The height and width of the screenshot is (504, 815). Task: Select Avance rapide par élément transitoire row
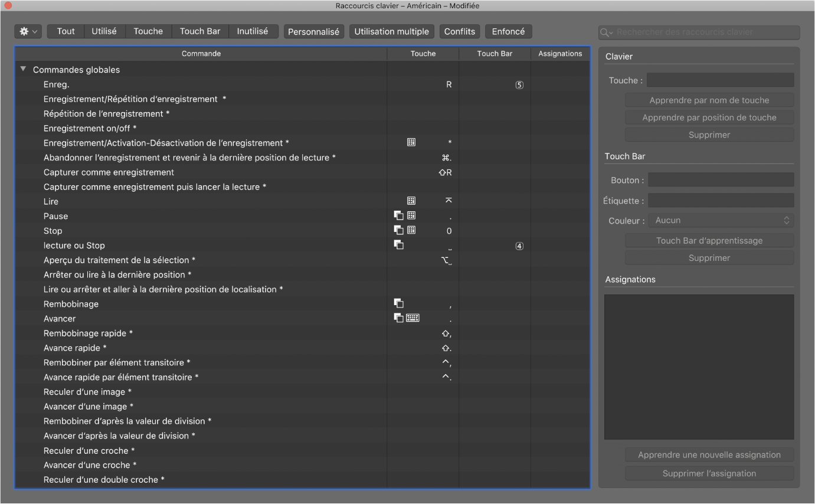[x=302, y=377]
